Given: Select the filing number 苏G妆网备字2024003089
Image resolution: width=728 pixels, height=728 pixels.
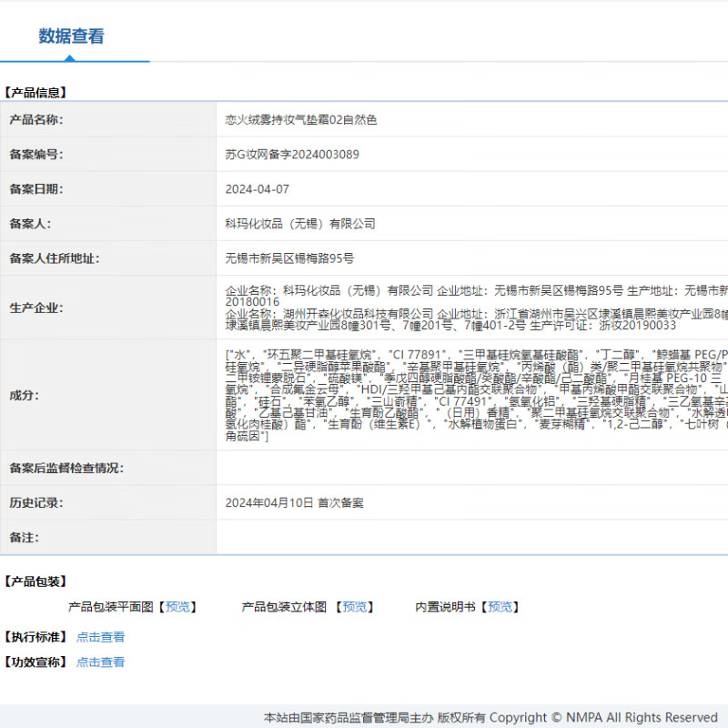Looking at the screenshot, I should tap(291, 155).
